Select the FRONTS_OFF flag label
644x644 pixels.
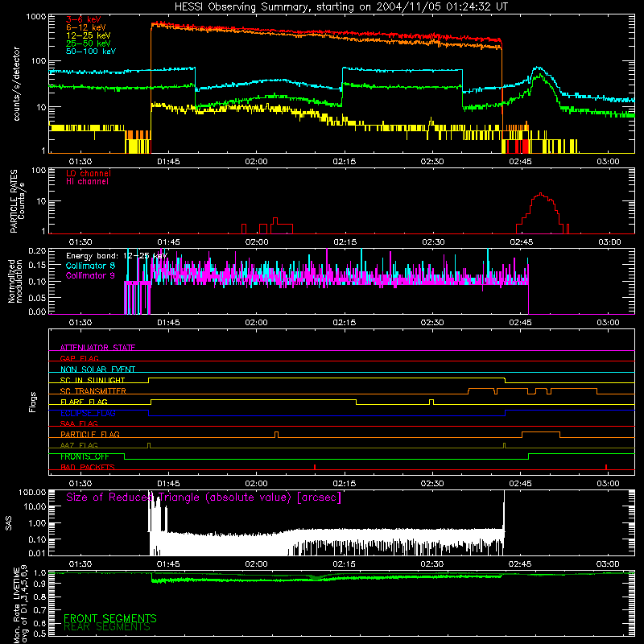click(85, 456)
